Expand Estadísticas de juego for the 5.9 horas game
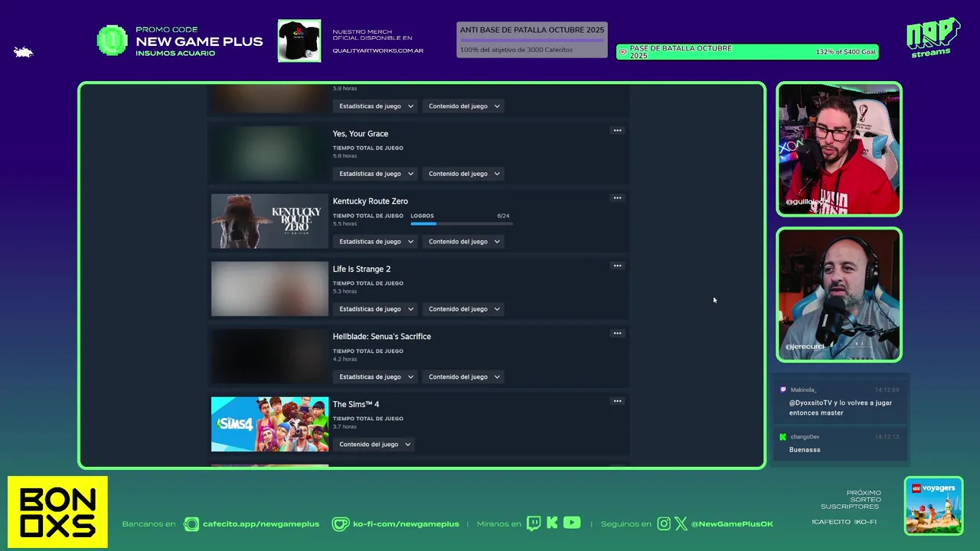980x551 pixels. (375, 106)
